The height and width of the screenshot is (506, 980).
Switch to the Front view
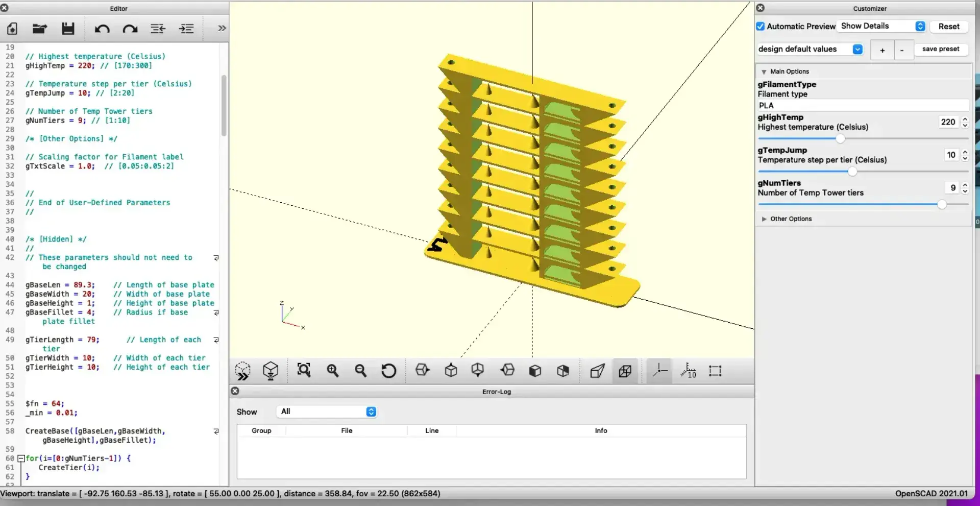click(x=535, y=370)
